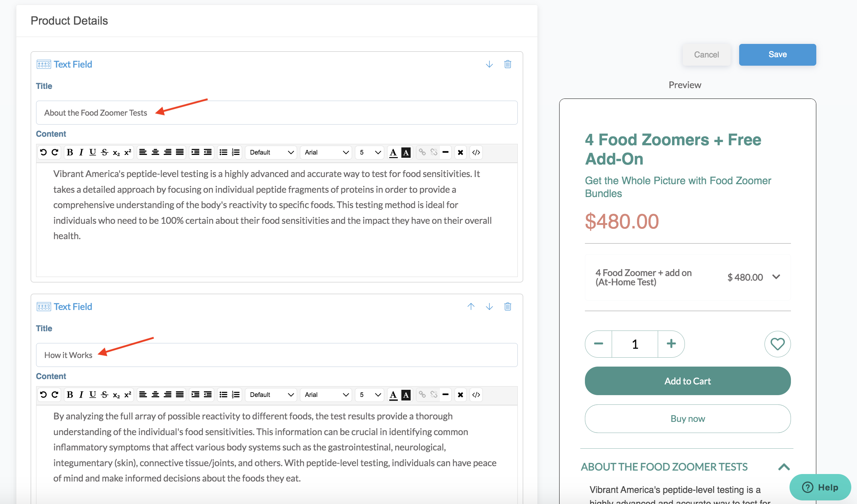Screen dimensions: 857x504
Task: Open code view in the first content toolbar
Action: click(476, 152)
